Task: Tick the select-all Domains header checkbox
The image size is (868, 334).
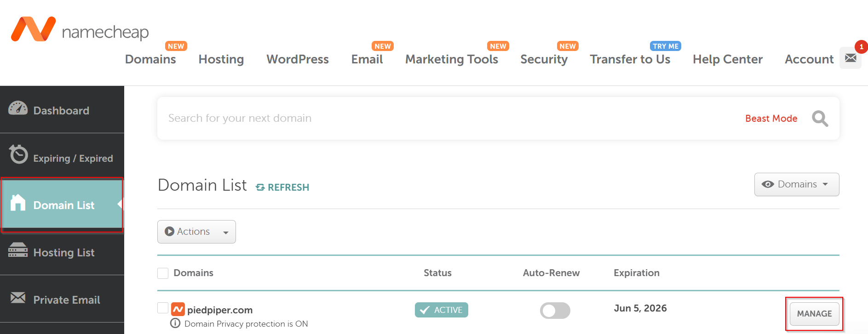Action: point(163,273)
